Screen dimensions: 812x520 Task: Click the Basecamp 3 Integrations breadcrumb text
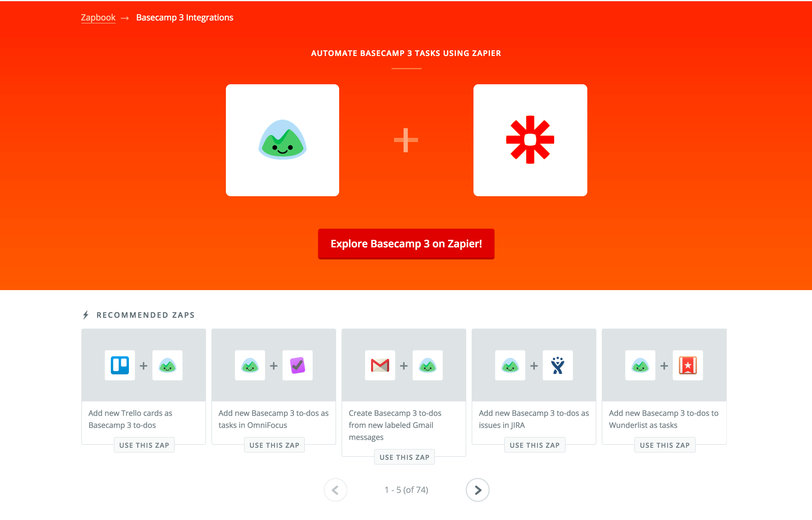(x=185, y=17)
